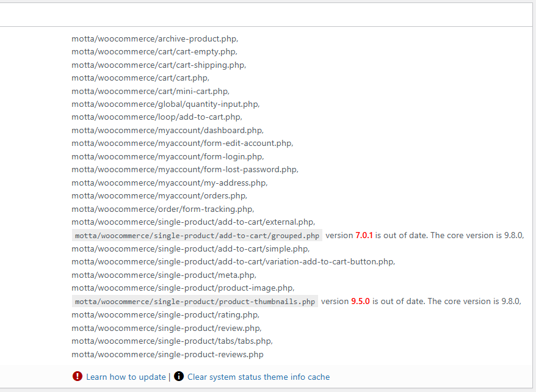
Task: Click the red exclamation warning icon
Action: (x=78, y=376)
